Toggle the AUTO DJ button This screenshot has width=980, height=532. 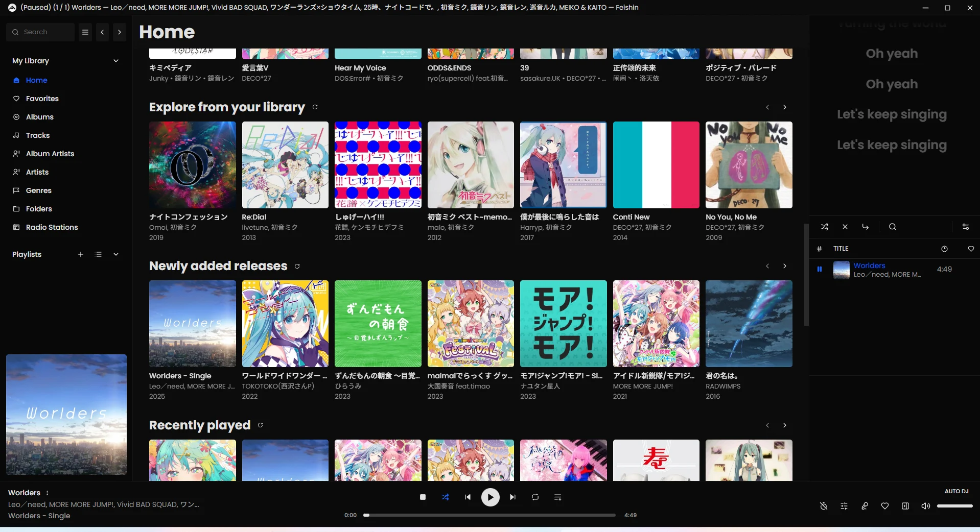click(956, 491)
